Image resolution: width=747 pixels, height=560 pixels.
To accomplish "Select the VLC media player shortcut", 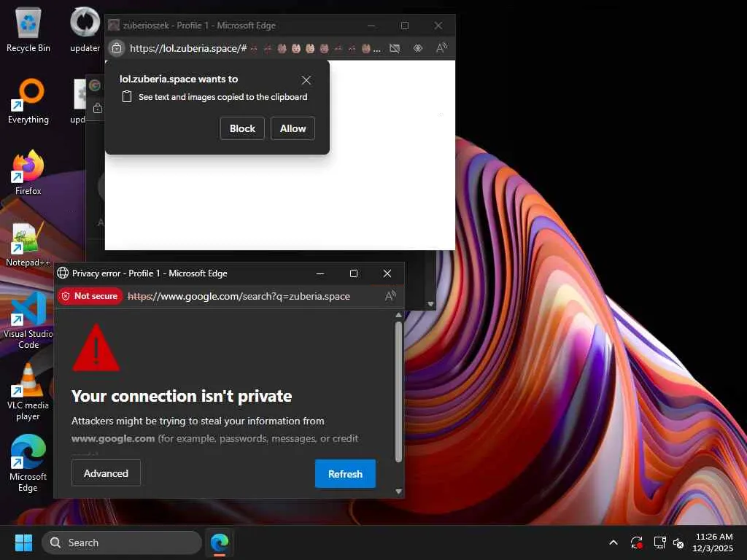I will [x=28, y=392].
